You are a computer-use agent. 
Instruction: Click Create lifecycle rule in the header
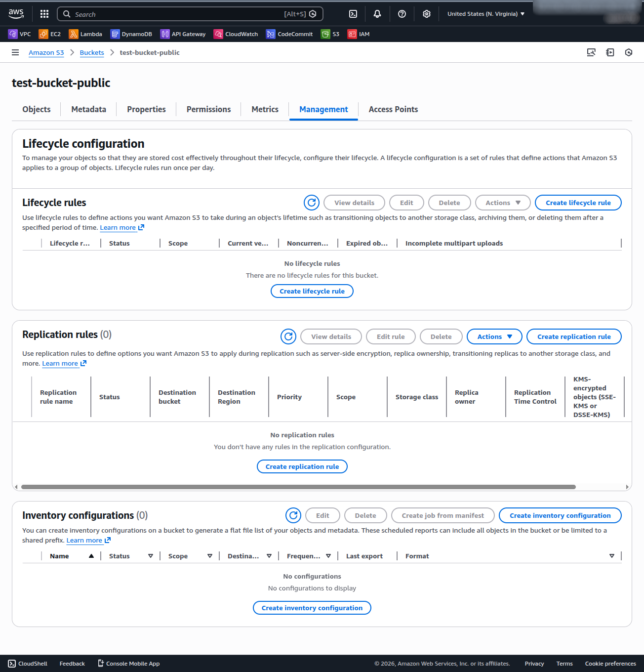coord(578,203)
